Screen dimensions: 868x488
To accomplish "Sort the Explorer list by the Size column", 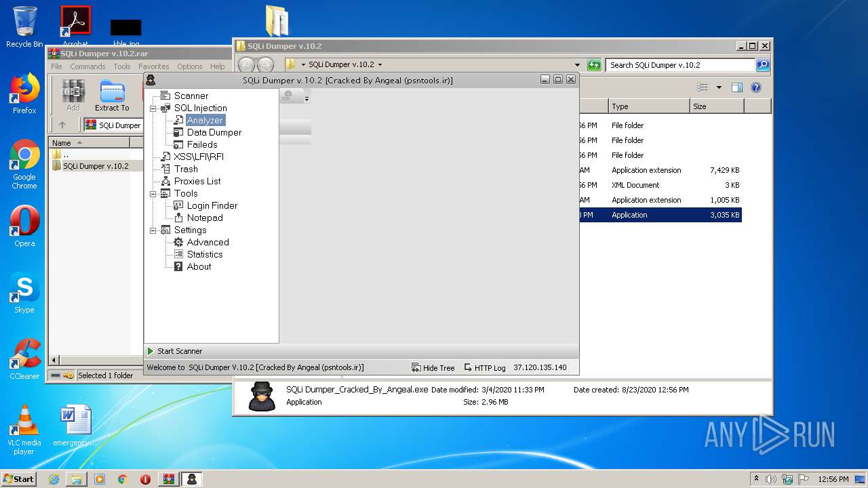I will (x=717, y=106).
